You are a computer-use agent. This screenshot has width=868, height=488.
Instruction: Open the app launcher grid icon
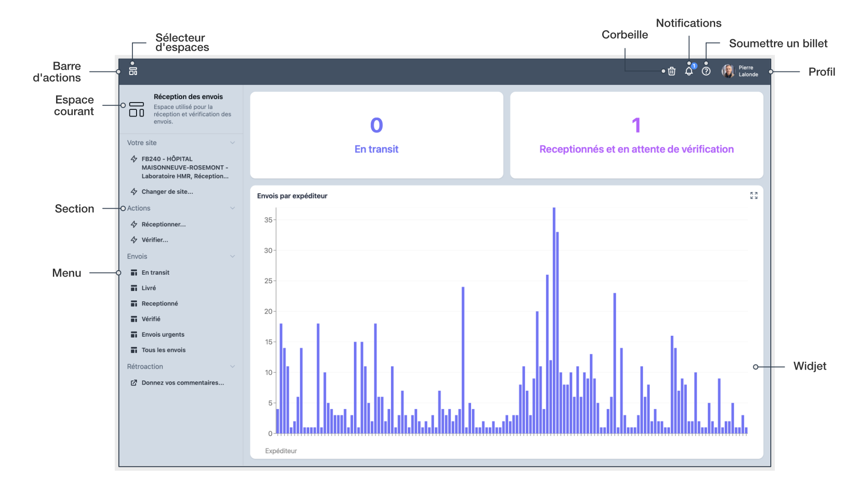(x=133, y=70)
